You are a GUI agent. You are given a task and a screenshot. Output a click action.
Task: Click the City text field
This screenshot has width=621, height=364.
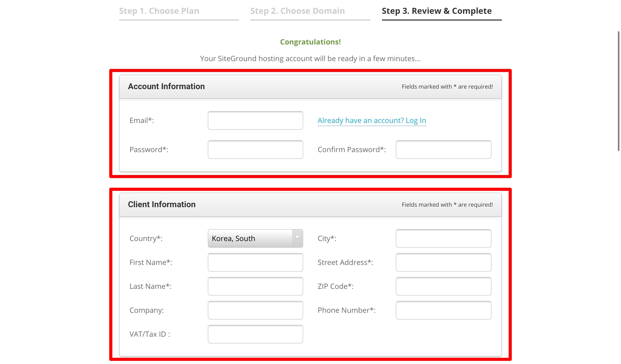(443, 238)
